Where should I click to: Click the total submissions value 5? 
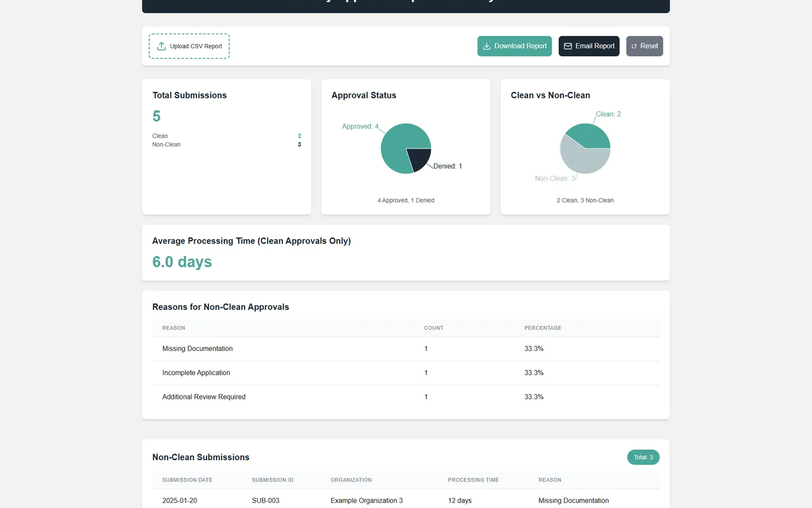point(156,116)
